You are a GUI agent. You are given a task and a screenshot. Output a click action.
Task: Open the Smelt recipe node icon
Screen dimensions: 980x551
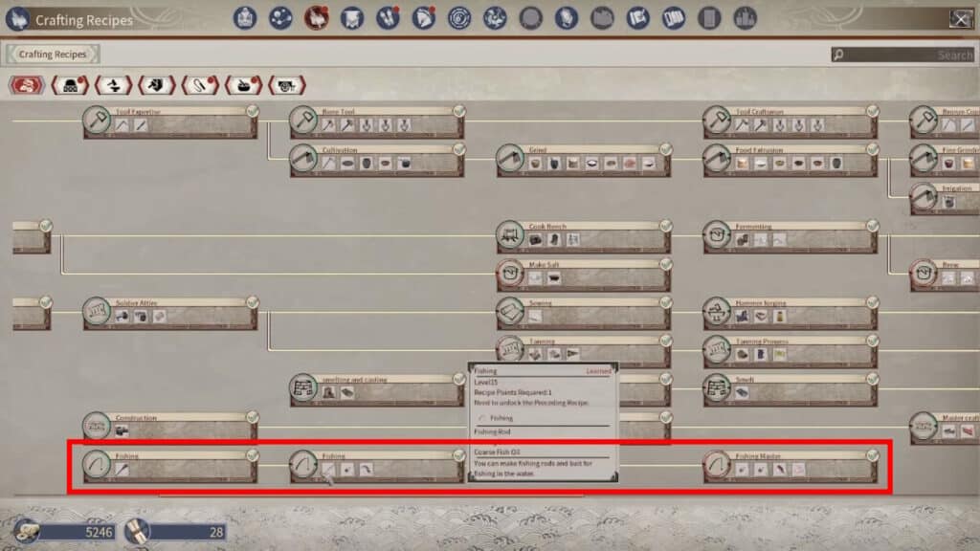pyautogui.click(x=717, y=387)
